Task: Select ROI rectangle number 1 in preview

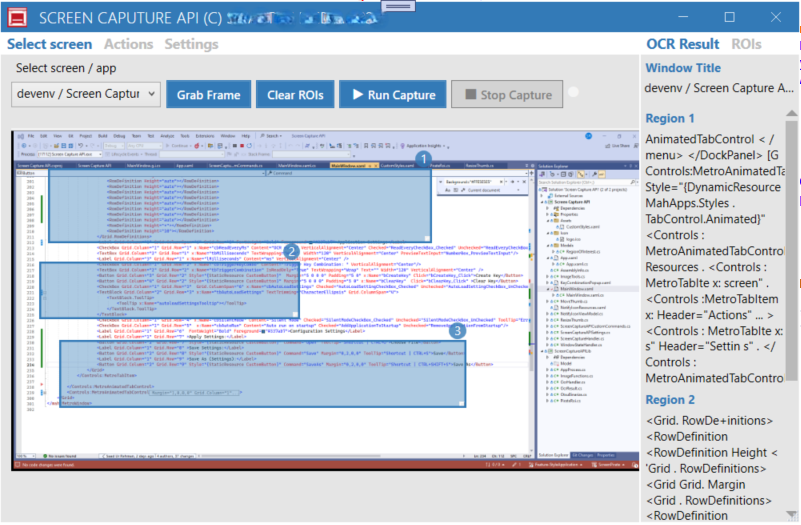Action: pyautogui.click(x=240, y=205)
